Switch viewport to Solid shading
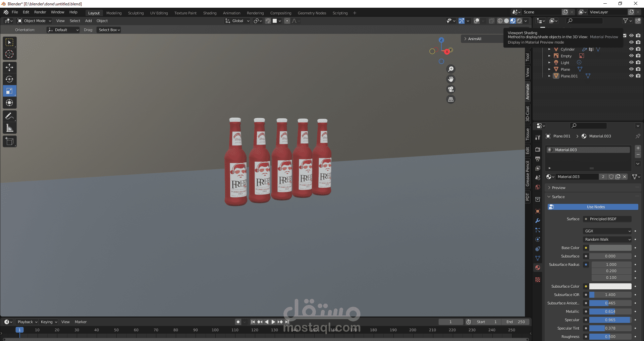The height and width of the screenshot is (341, 644). click(x=506, y=21)
